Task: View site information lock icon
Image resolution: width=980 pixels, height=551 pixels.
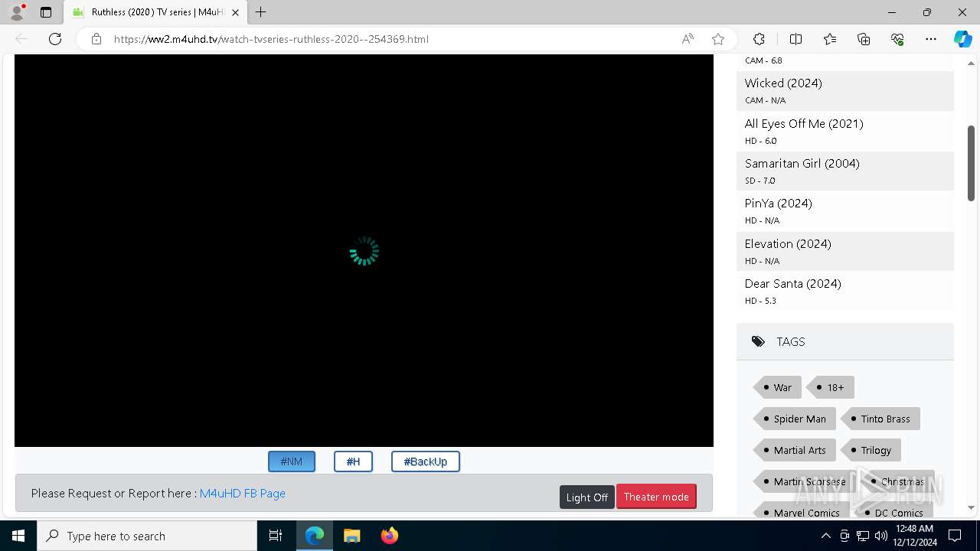Action: pos(96,39)
